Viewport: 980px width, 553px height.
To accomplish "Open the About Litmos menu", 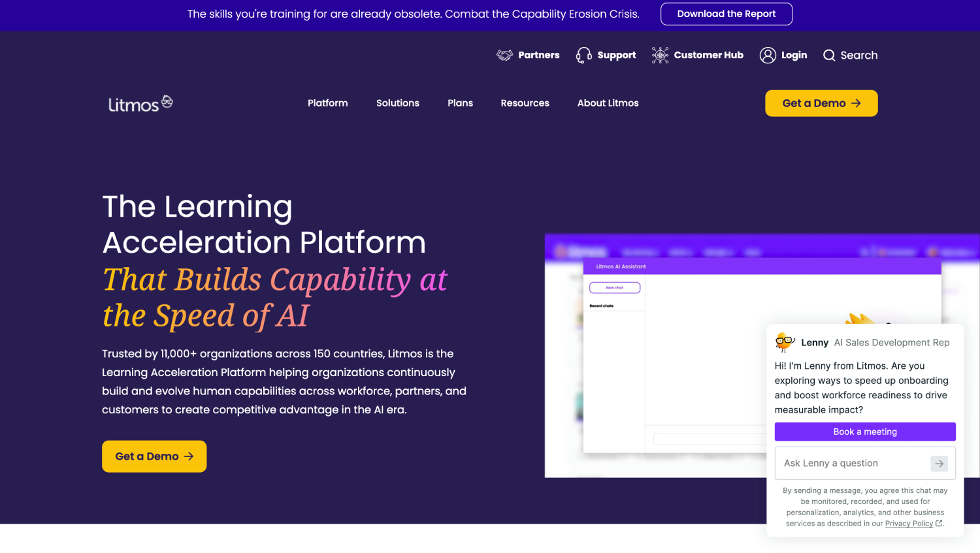I will 608,103.
